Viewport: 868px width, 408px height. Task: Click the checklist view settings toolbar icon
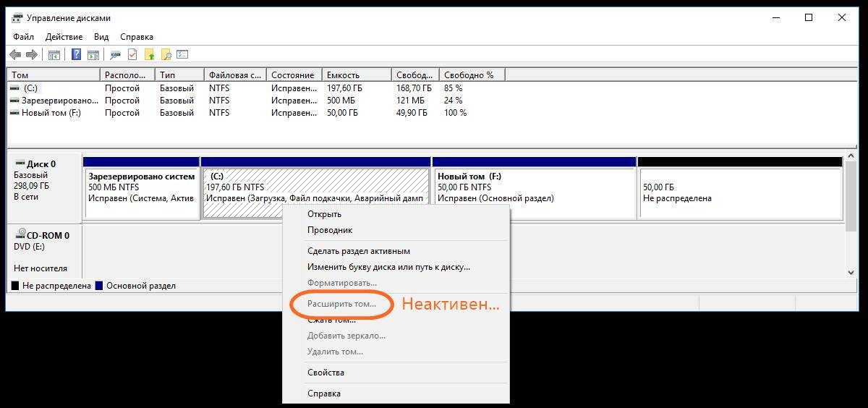point(182,55)
